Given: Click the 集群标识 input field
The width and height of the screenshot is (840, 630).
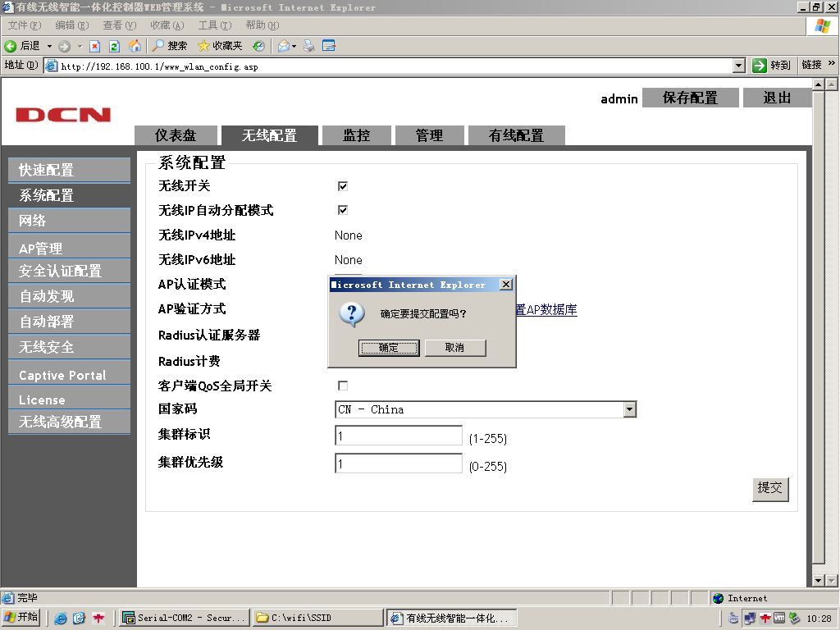Looking at the screenshot, I should click(x=399, y=436).
